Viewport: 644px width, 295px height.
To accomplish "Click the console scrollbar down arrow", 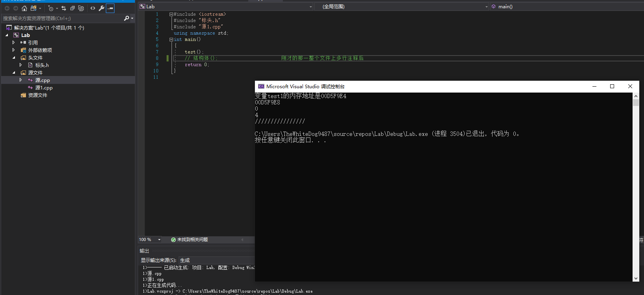I will (x=636, y=278).
